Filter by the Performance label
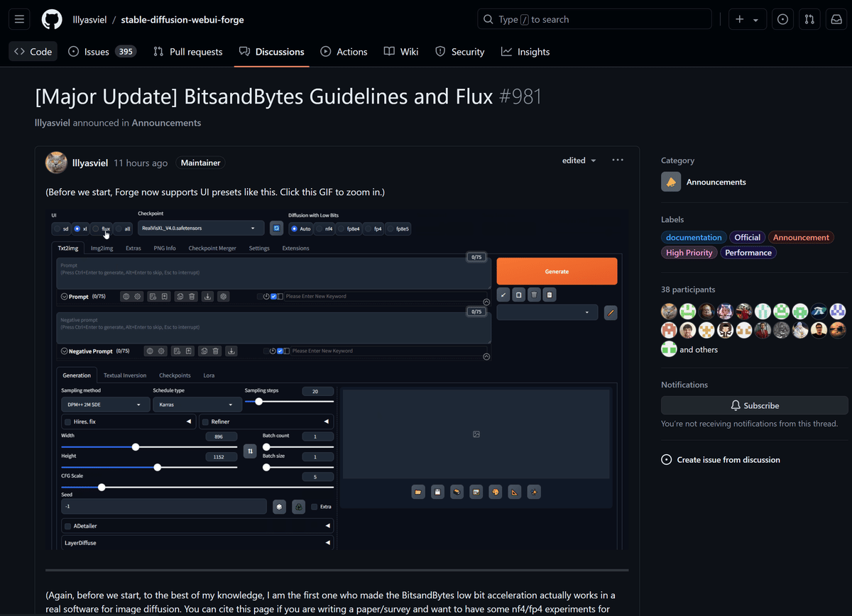 tap(748, 253)
